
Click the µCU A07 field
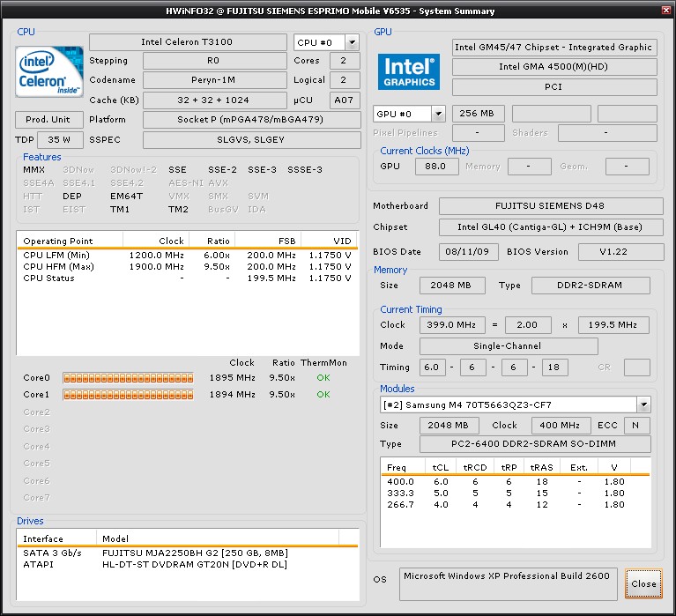[345, 100]
